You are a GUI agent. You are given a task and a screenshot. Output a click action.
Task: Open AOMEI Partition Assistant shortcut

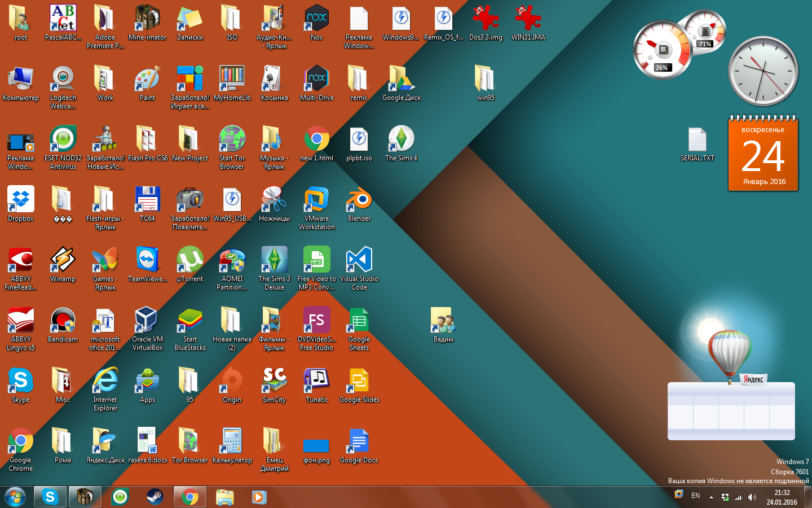(232, 268)
